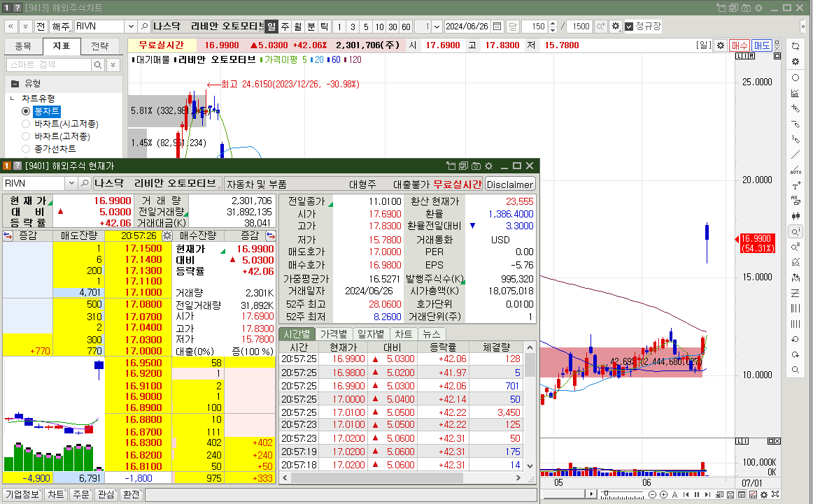Click the zoom-in plus circle under chart
813x504 pixels.
point(664,494)
